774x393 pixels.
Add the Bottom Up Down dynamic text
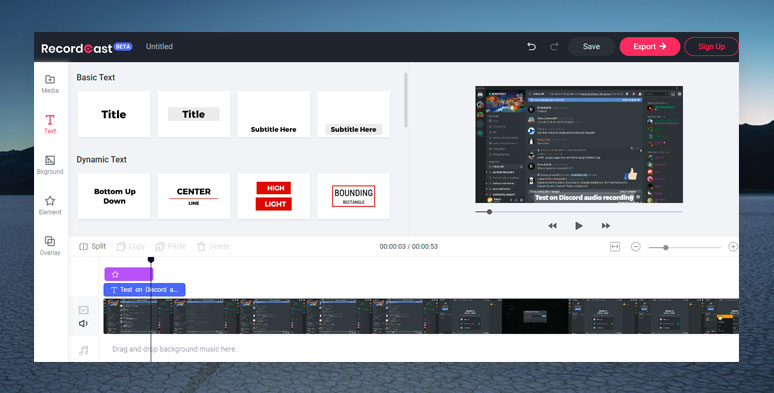114,196
